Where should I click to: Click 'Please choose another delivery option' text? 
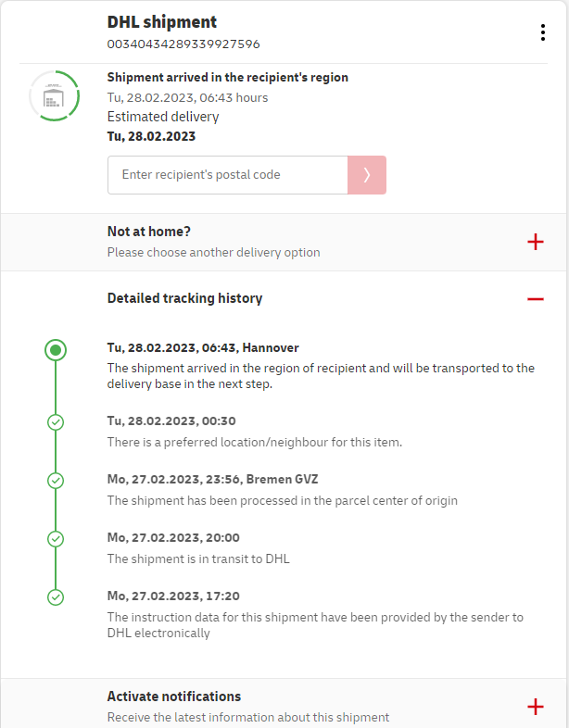(x=214, y=252)
